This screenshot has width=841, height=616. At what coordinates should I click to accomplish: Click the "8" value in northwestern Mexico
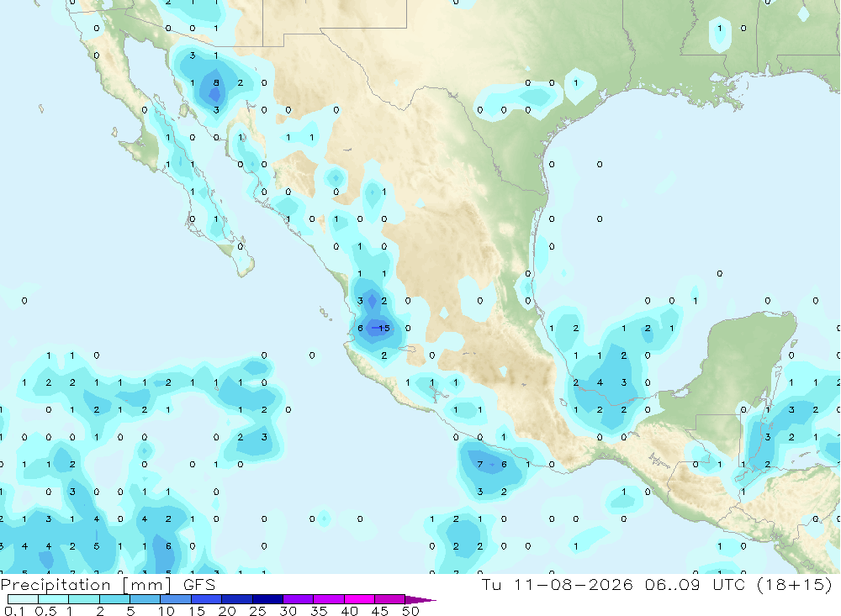[216, 82]
